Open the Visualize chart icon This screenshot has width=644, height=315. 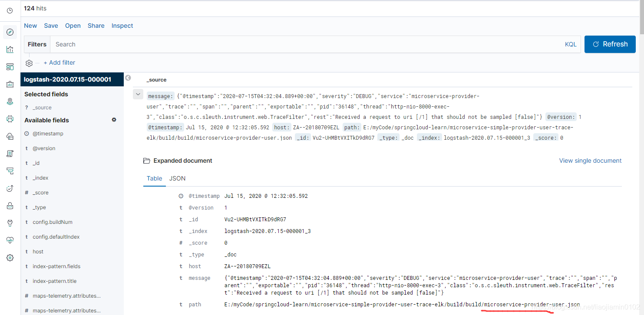(x=10, y=49)
